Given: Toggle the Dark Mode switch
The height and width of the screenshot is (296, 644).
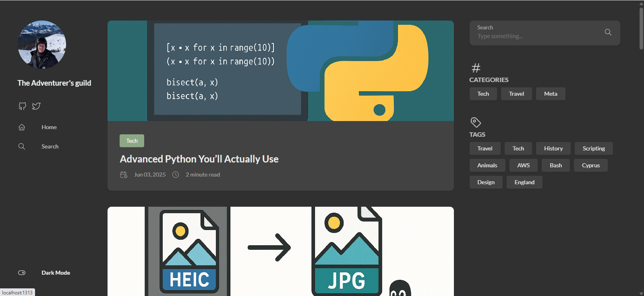Looking at the screenshot, I should point(22,273).
